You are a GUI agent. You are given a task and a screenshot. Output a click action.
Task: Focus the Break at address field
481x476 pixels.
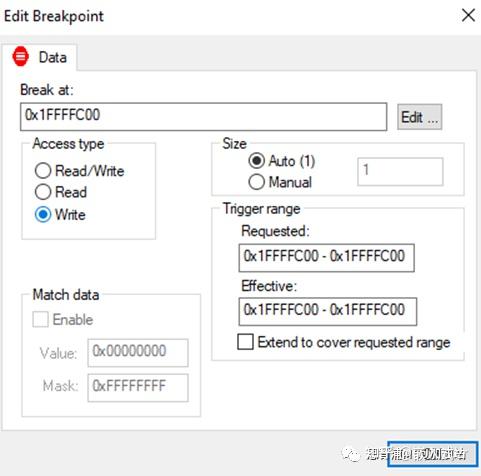[203, 117]
